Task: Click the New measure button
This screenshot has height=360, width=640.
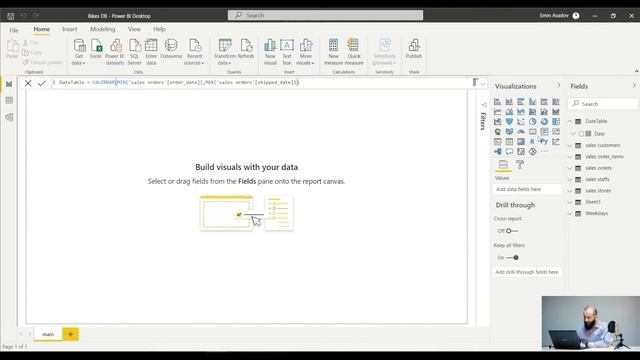Action: (333, 52)
